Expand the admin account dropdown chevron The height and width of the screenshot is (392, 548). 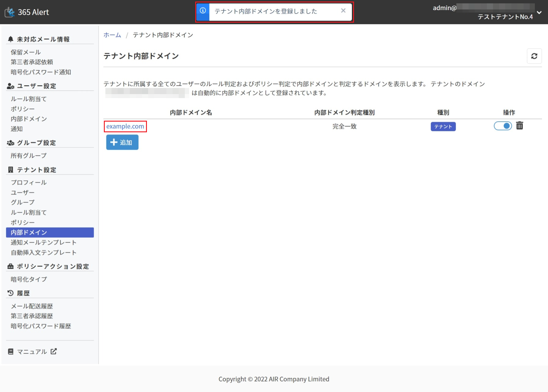pyautogui.click(x=539, y=13)
